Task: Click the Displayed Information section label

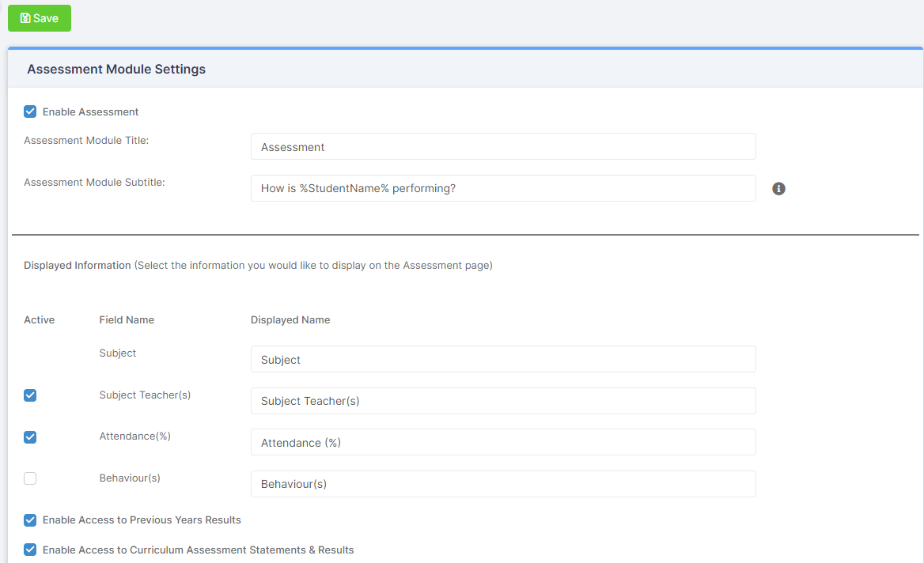Action: [77, 265]
